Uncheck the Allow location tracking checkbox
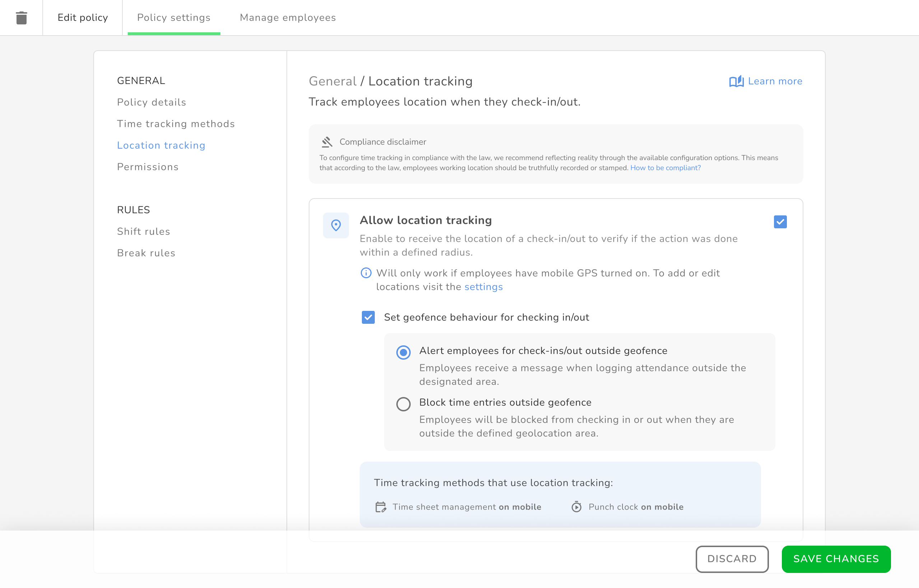 [780, 222]
